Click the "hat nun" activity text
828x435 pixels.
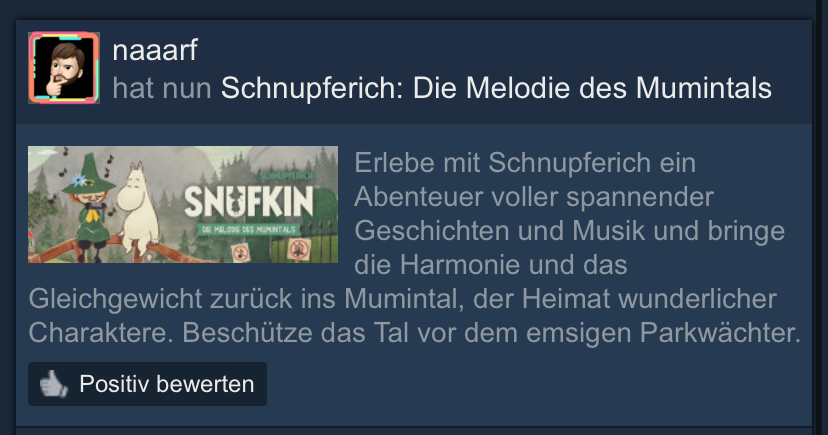click(x=162, y=88)
